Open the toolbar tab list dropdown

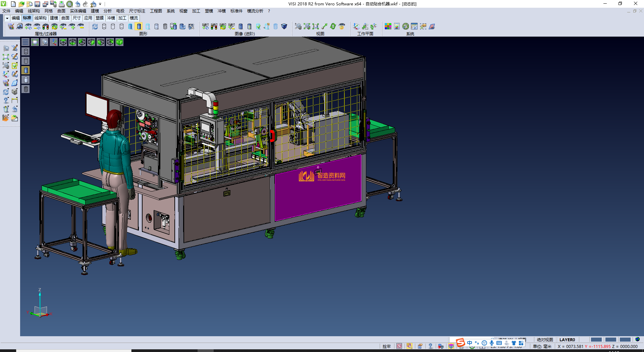[x=7, y=18]
